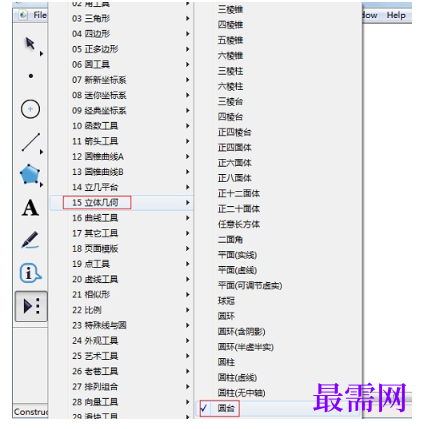Select the Polygon tool
Viewport: 425px width, 429px height.
tap(30, 174)
